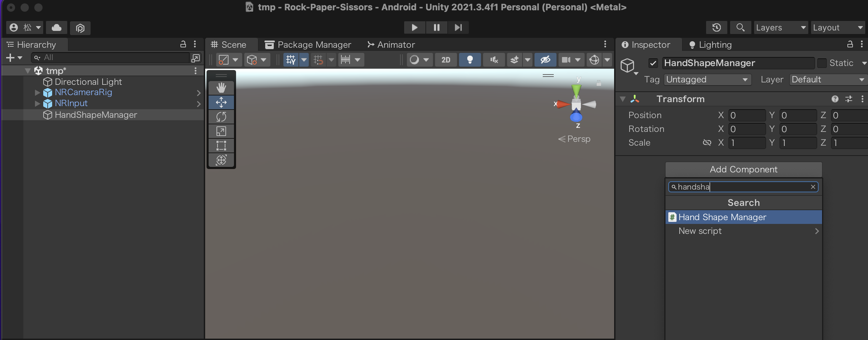Uncheck the HandShapeManager active checkbox
Screen dimensions: 868x340
coord(653,63)
